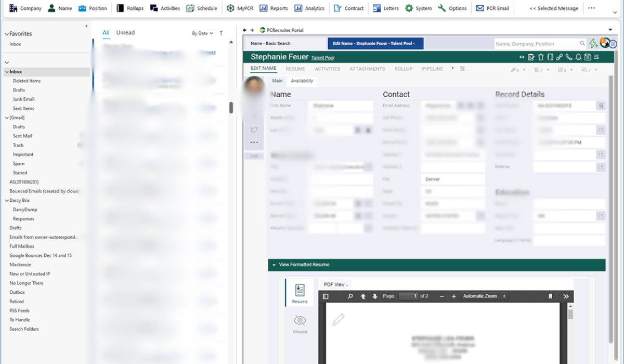The width and height of the screenshot is (624, 364).
Task: Open the Schedule calendar button
Action: click(x=202, y=8)
